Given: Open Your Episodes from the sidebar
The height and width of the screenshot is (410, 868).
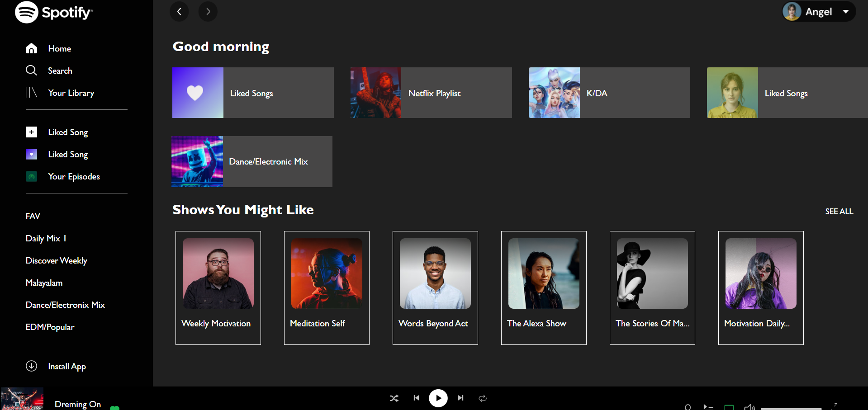Looking at the screenshot, I should (74, 176).
